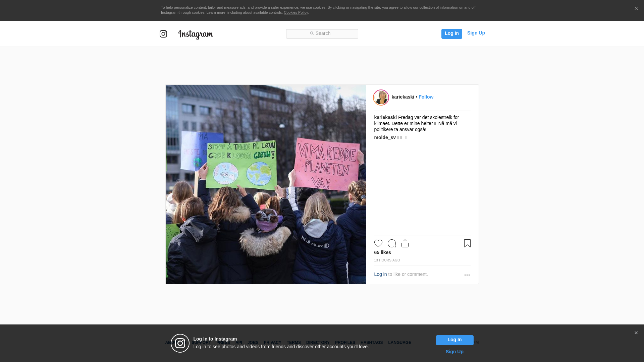Open the Cookies Policy link
The image size is (644, 362).
[296, 12]
